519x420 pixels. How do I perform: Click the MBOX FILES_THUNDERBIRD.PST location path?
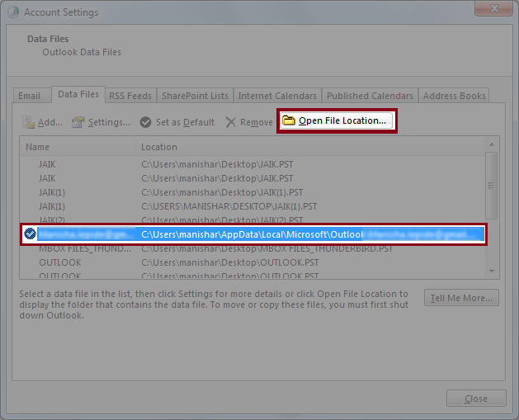click(267, 249)
